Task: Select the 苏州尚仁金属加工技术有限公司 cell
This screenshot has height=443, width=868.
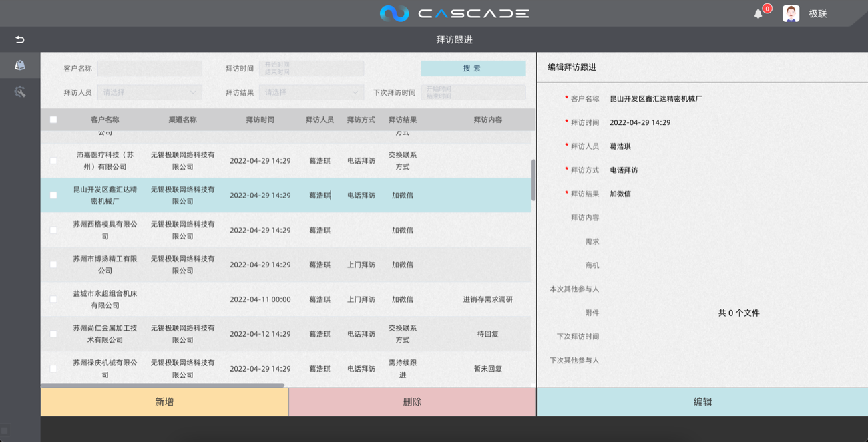Action: pos(105,334)
